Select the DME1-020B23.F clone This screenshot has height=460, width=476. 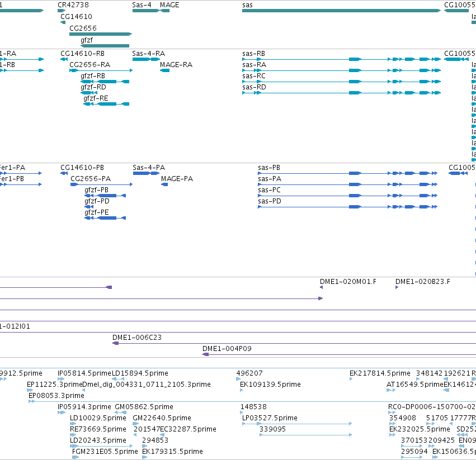pyautogui.click(x=397, y=287)
